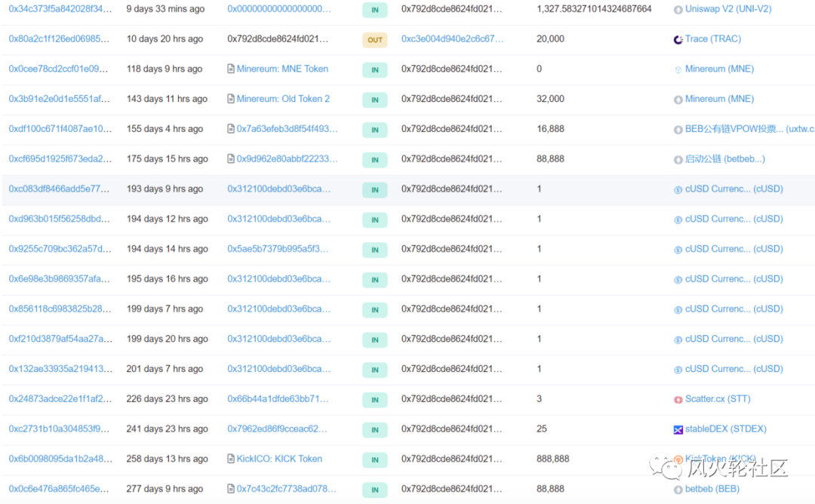Open transaction hash 0x9255c709bc362a57d
The image size is (815, 504).
click(x=60, y=249)
